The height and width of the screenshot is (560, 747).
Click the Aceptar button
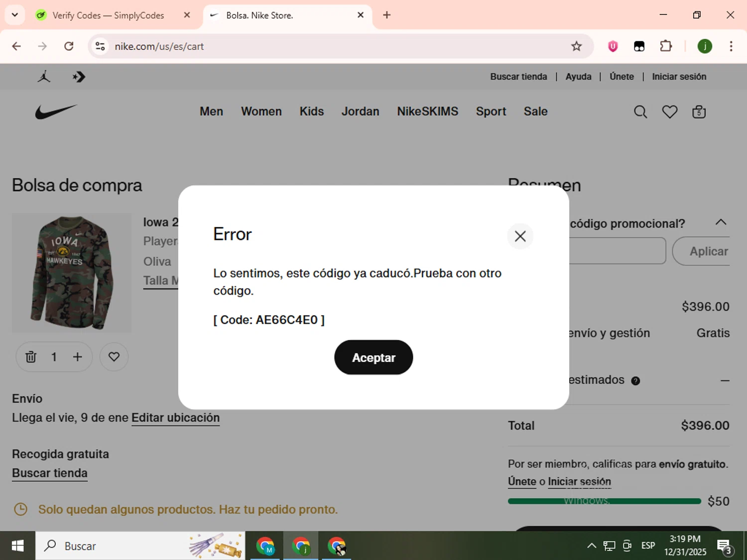[x=373, y=357]
